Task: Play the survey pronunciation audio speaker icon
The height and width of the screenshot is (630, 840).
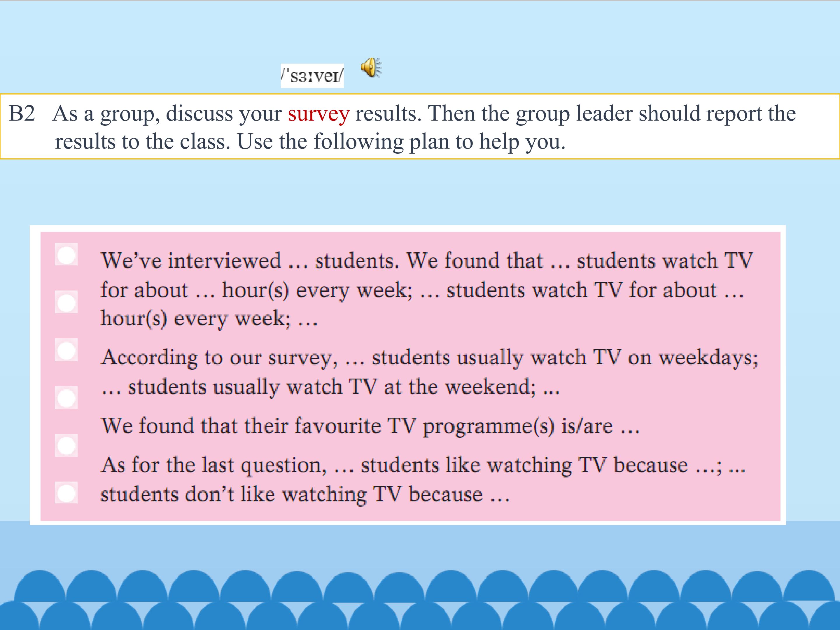Action: point(371,68)
